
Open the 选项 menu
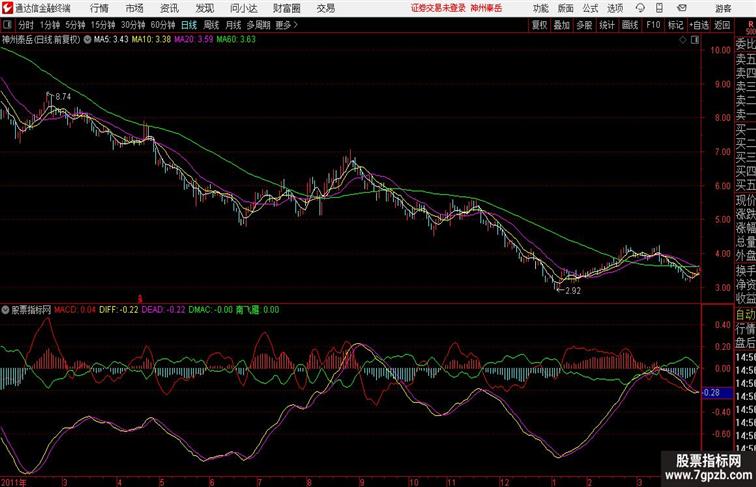coord(615,8)
